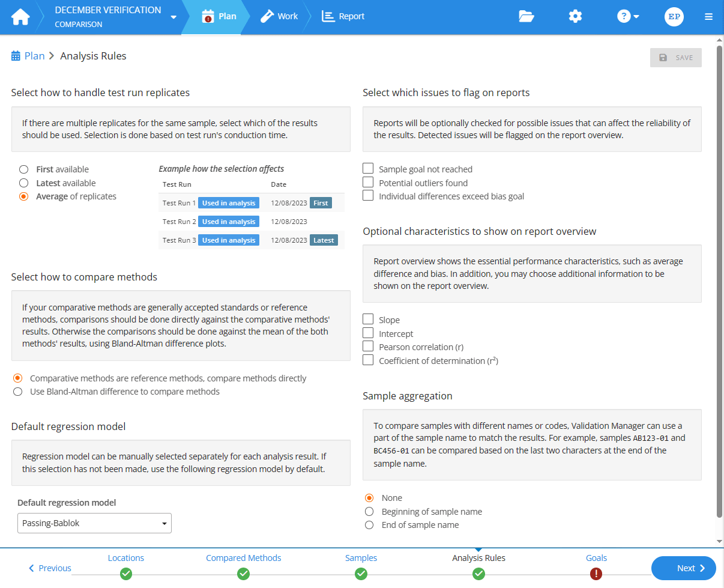Enable Potential outliers found checkbox

pyautogui.click(x=368, y=183)
